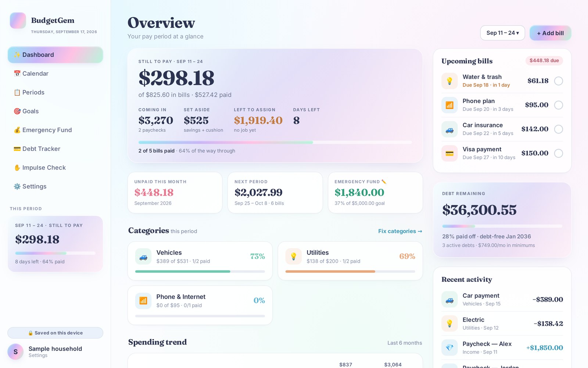588x368 pixels.
Task: Click the Saved on this device badge
Action: 55,333
